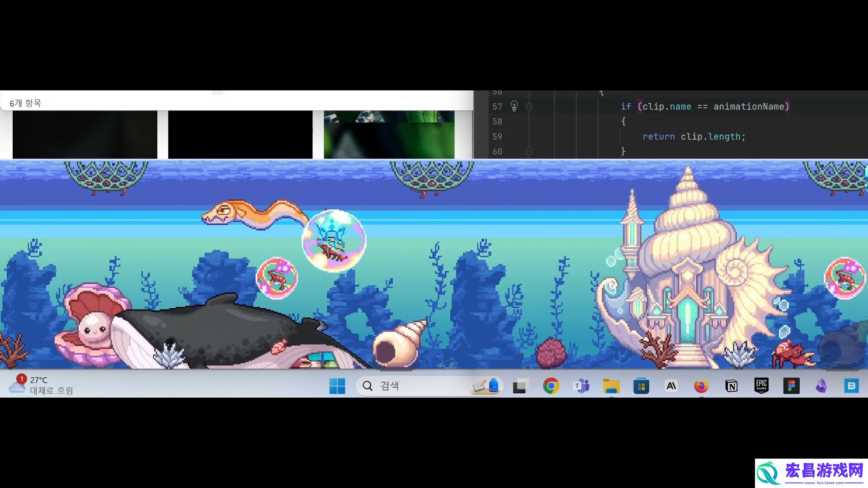Click the 'if' keyword on line 57
This screenshot has width=868, height=488.
pos(626,107)
